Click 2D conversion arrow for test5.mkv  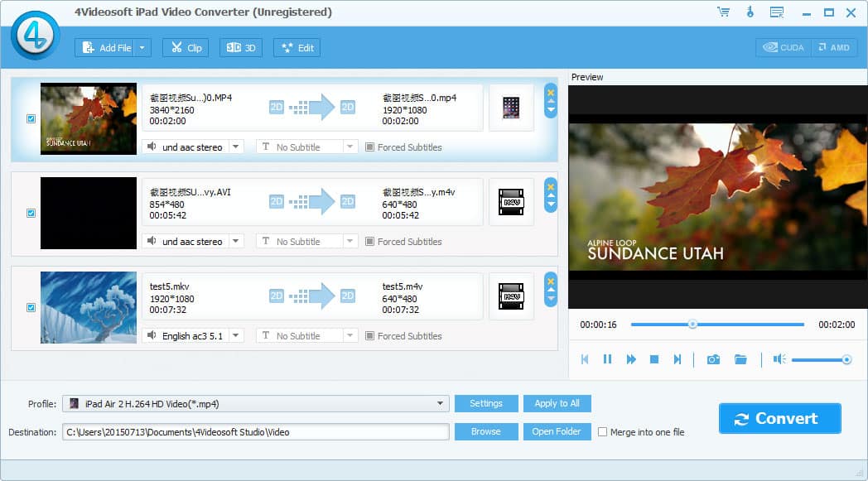tap(312, 296)
